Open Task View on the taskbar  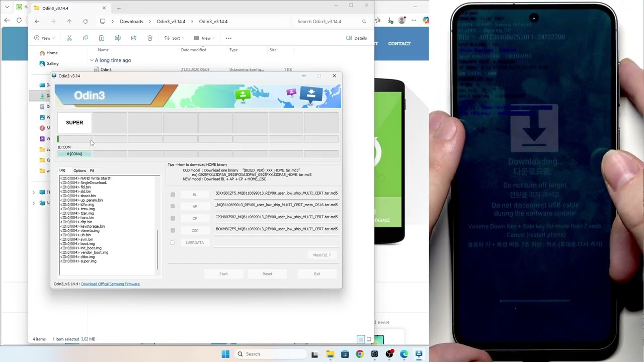(x=314, y=354)
